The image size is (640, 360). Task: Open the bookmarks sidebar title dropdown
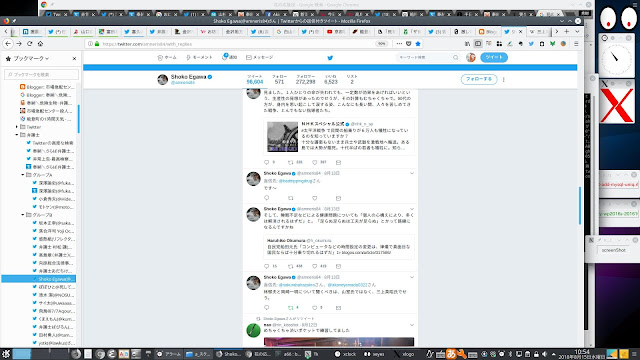pos(31,58)
